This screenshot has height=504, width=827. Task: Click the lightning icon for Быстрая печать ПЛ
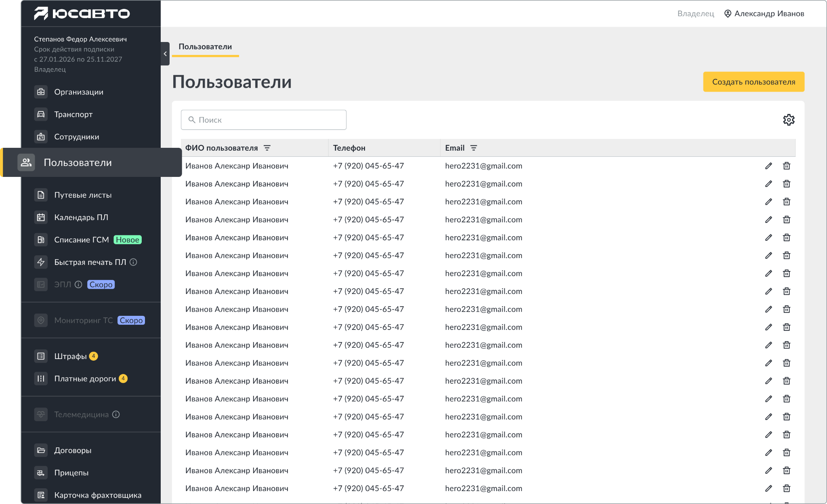41,262
